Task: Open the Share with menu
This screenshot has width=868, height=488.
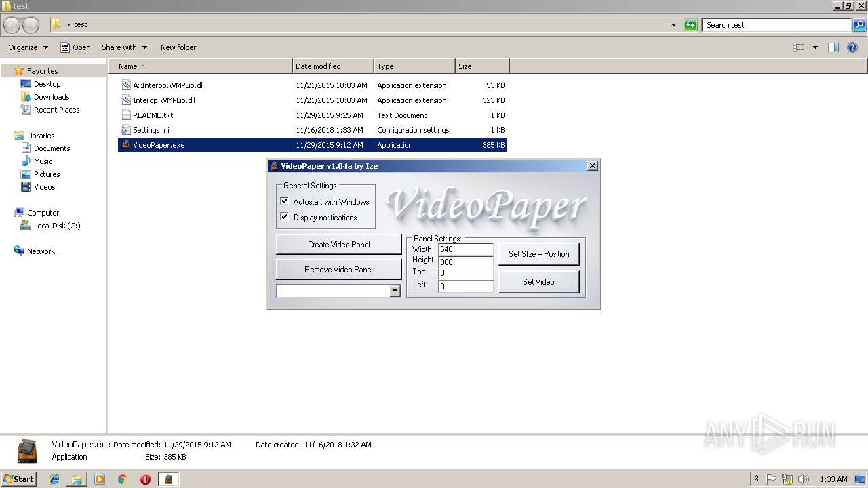Action: click(124, 47)
